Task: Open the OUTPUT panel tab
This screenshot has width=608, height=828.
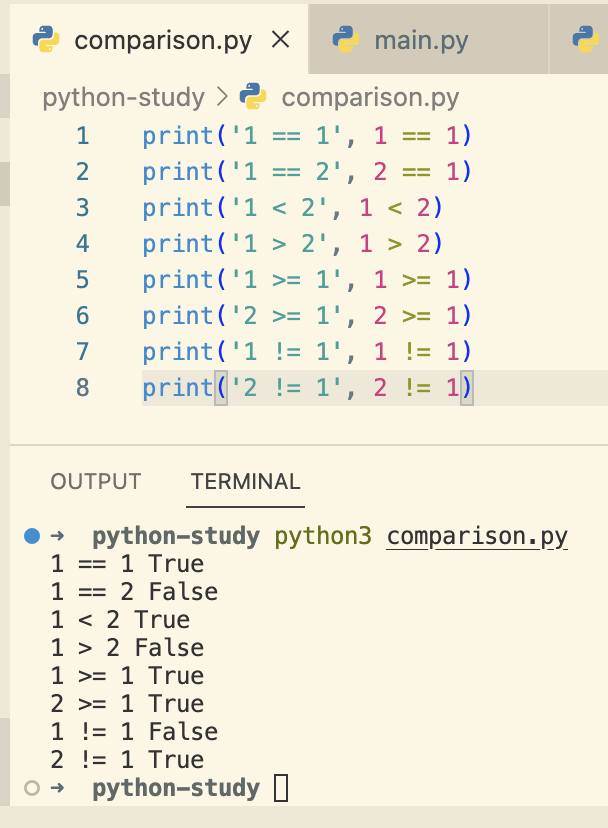Action: (96, 482)
